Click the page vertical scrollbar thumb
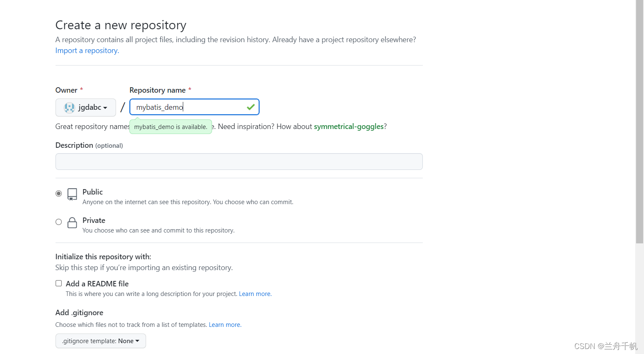 click(x=639, y=121)
